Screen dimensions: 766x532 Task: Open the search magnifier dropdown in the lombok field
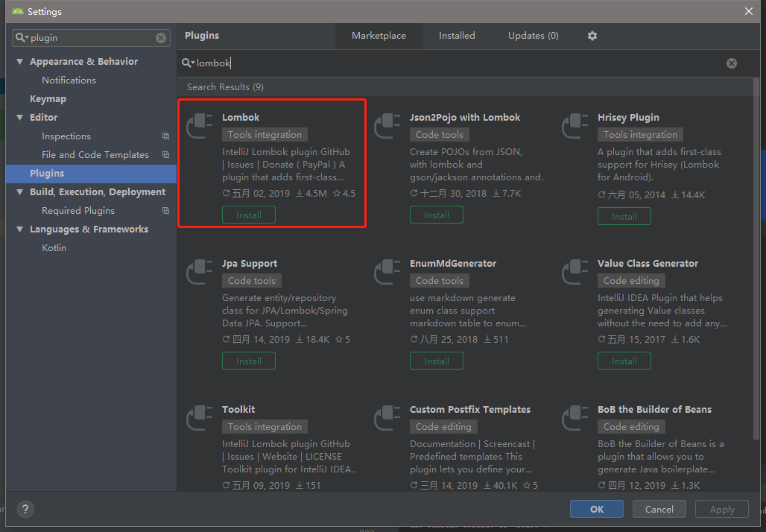(x=187, y=63)
